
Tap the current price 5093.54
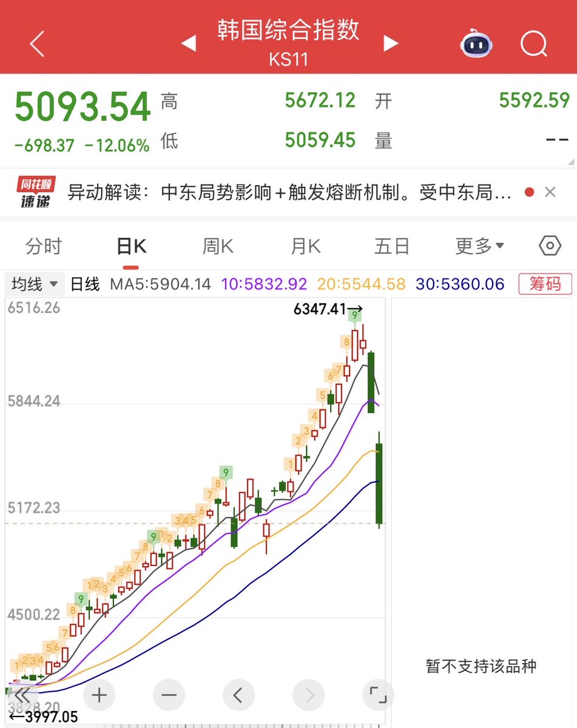tap(83, 107)
